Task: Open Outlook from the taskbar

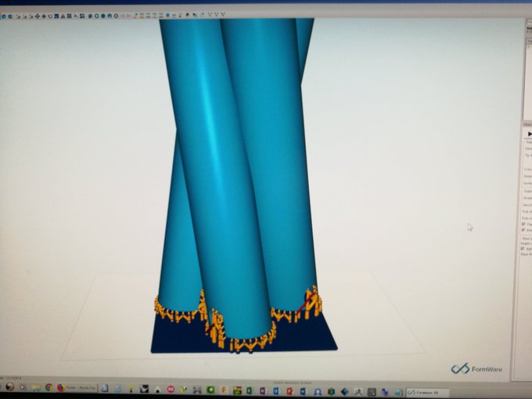Action: (276, 391)
